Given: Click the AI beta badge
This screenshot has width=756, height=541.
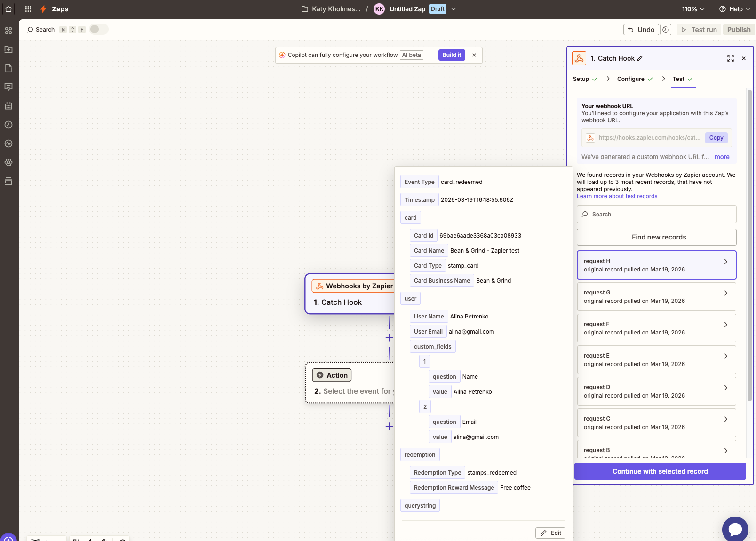Looking at the screenshot, I should [x=411, y=55].
